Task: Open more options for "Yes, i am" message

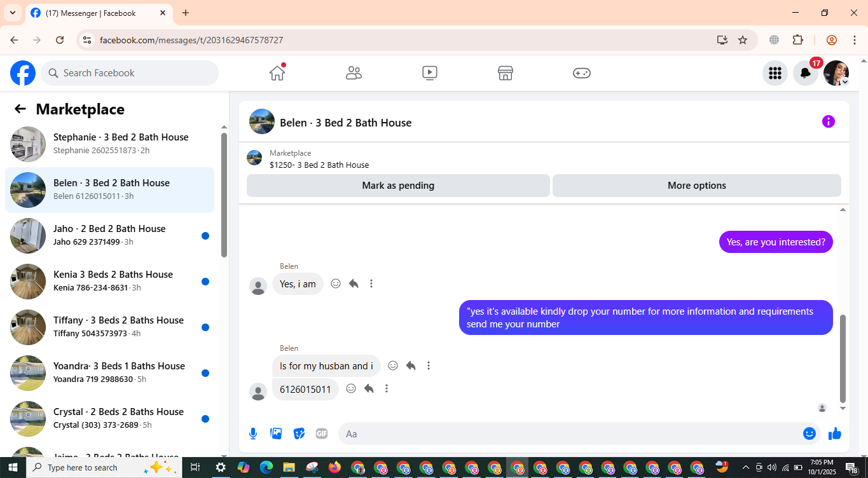Action: point(371,283)
